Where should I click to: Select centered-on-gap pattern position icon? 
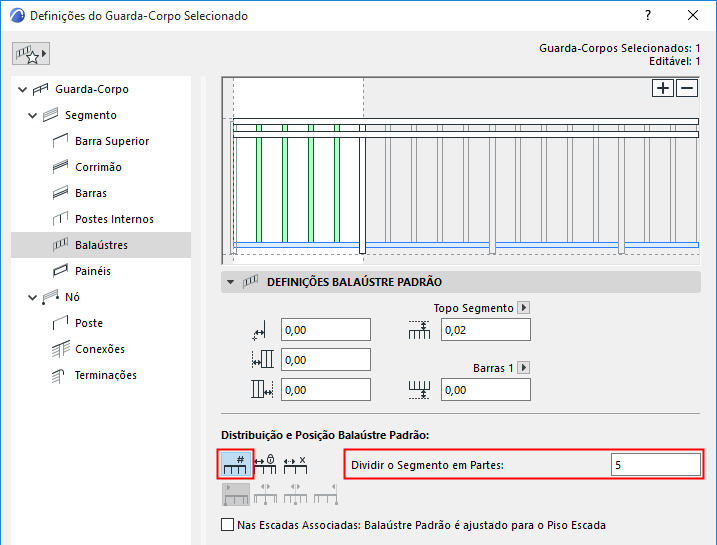tap(266, 495)
